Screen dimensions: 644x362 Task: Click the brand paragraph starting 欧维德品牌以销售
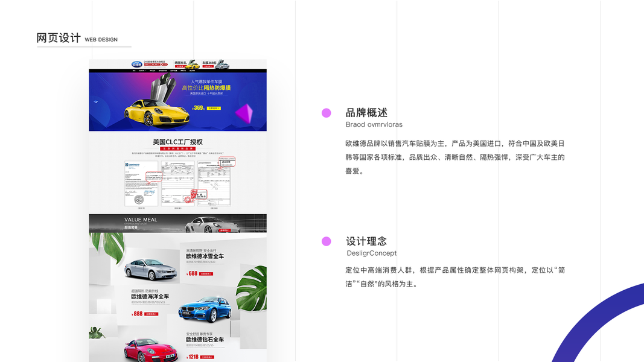click(x=455, y=157)
